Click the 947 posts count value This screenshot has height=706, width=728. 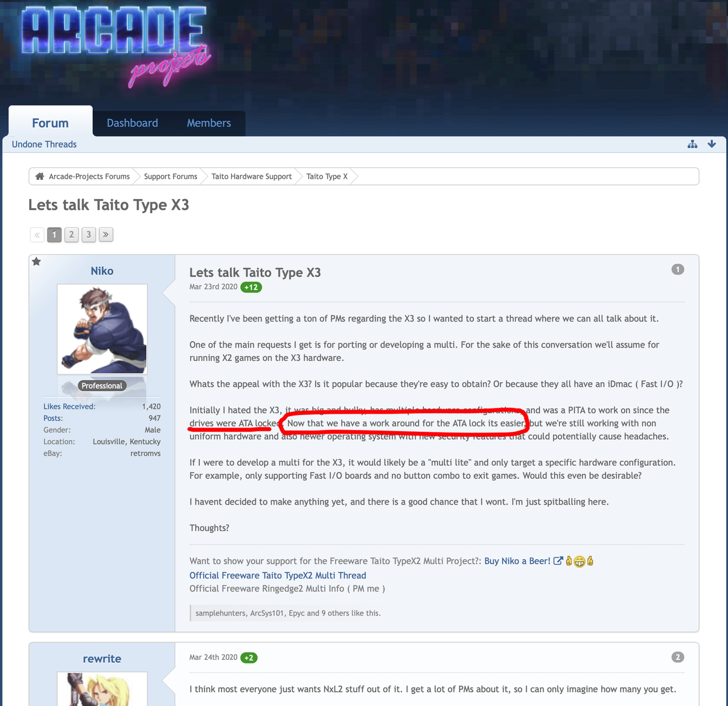point(155,418)
